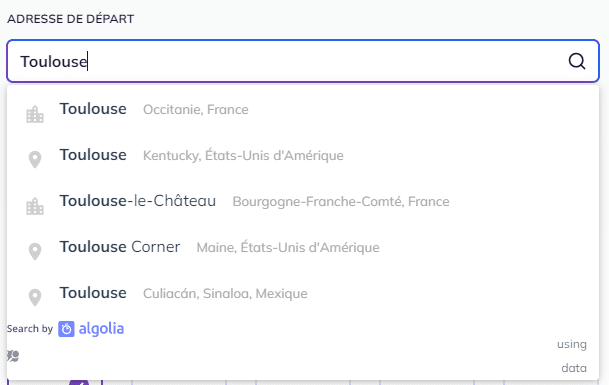This screenshot has width=609, height=385.
Task: Click the building icon next to Toulouse-le-Château
Action: pyautogui.click(x=35, y=206)
